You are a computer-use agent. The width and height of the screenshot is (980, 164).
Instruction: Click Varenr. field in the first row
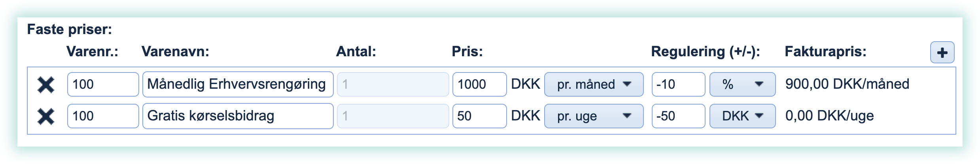[x=103, y=84]
